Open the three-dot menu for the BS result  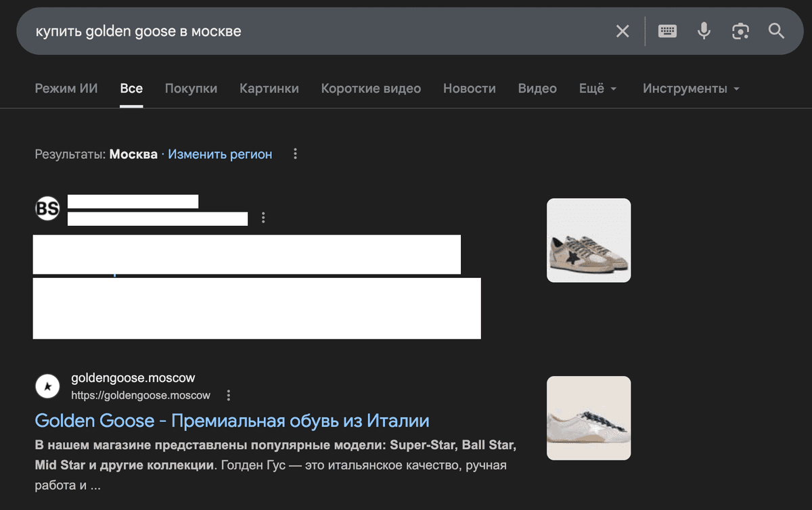pyautogui.click(x=263, y=218)
